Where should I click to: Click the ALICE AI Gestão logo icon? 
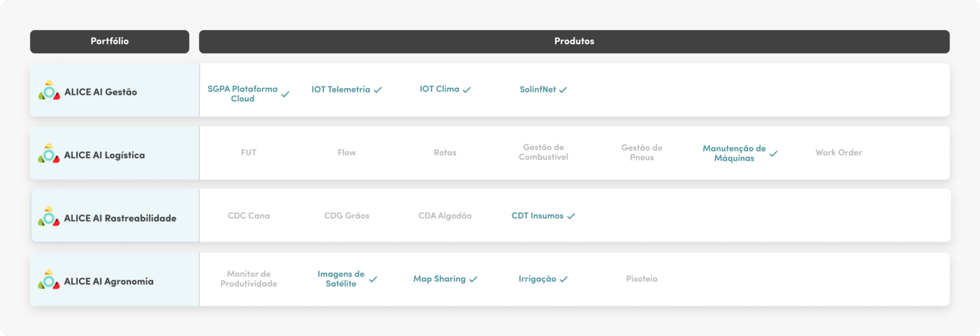49,91
